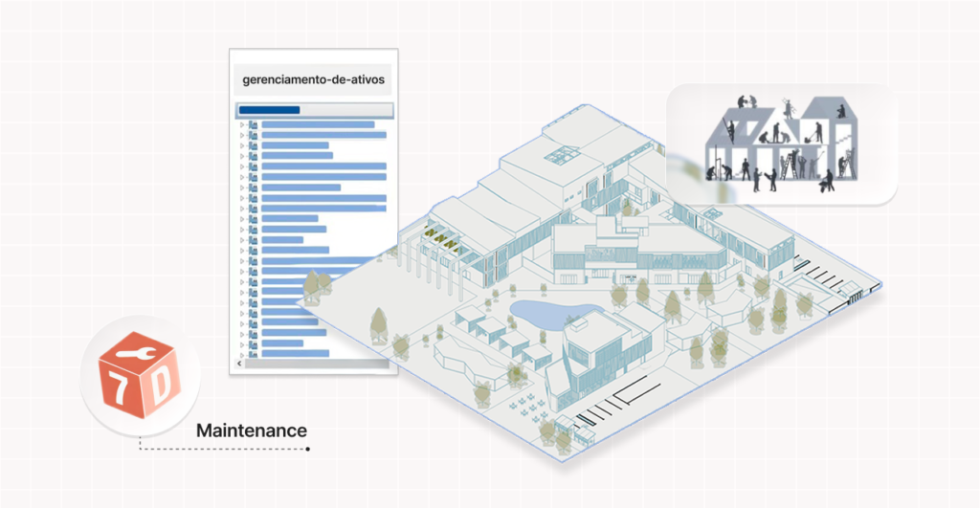Select the first asset tree row's blue label
Image resolution: width=980 pixels, height=508 pixels.
tap(318, 124)
